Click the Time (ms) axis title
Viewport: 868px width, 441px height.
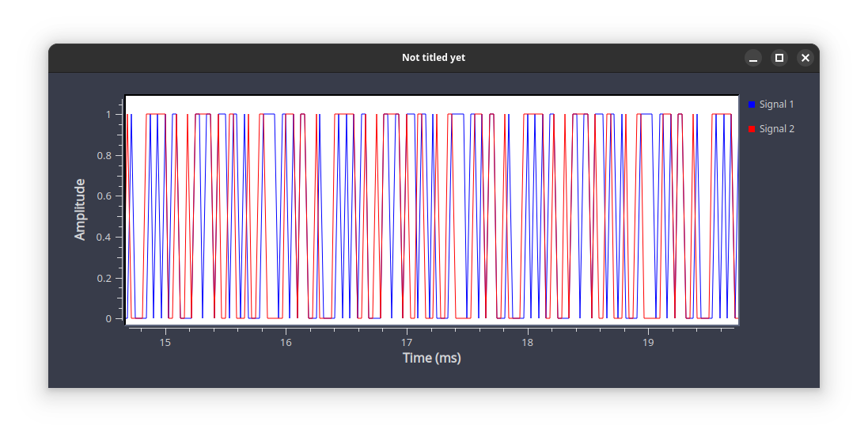pos(432,358)
